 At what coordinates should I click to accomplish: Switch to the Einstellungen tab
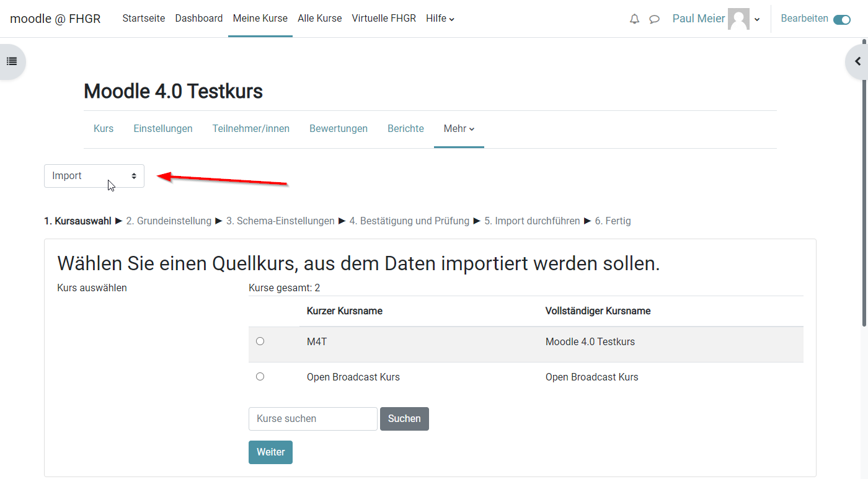coord(163,129)
